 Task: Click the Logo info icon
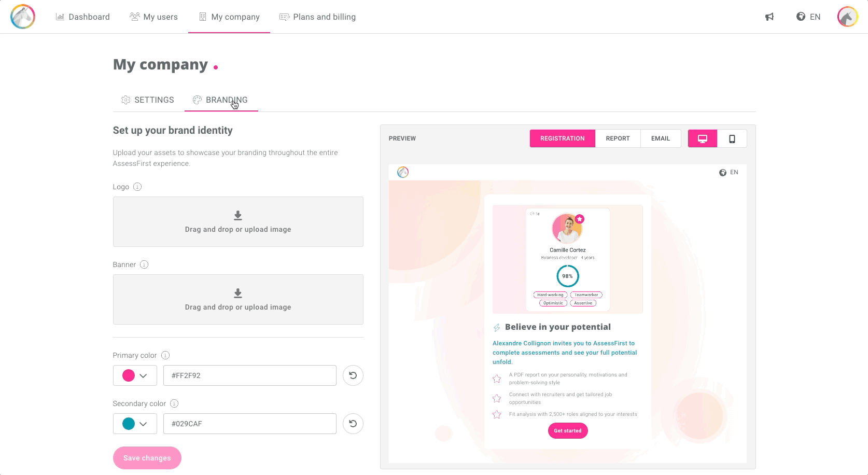click(x=137, y=187)
